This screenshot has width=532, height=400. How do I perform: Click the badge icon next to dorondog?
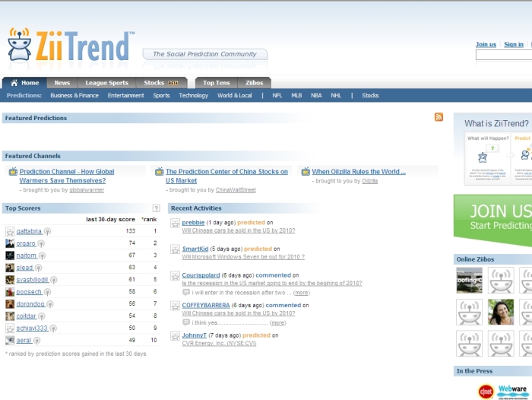(x=50, y=304)
